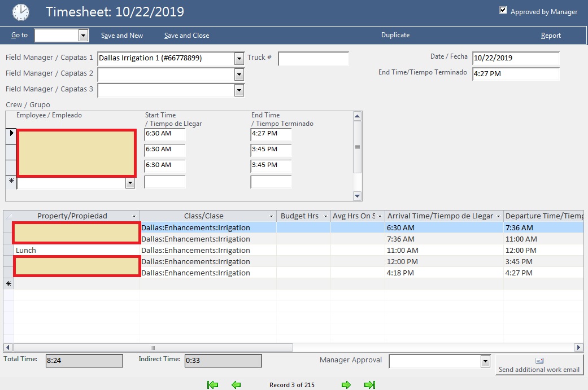Select the new property row asterisk selector

click(x=8, y=283)
